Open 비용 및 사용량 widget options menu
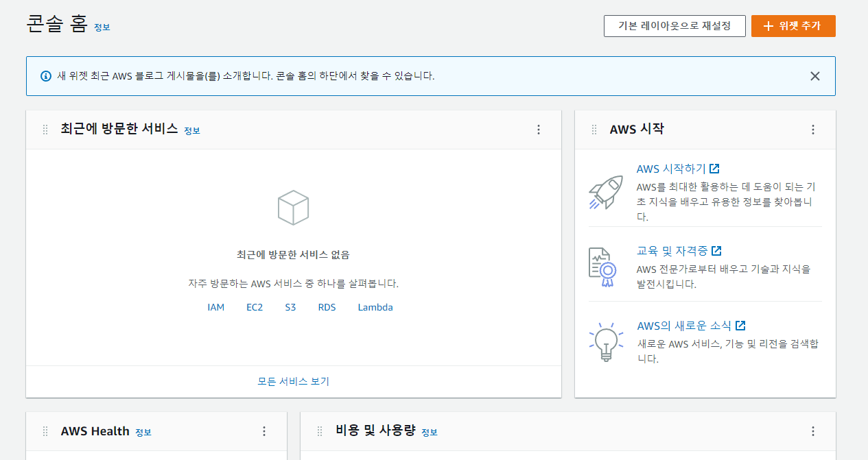The width and height of the screenshot is (868, 460). pyautogui.click(x=813, y=431)
